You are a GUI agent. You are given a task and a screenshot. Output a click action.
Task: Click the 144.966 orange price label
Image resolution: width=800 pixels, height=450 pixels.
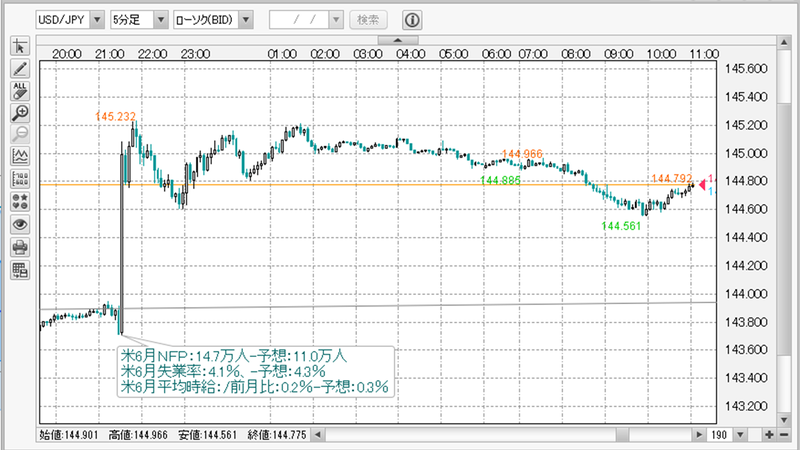[522, 154]
